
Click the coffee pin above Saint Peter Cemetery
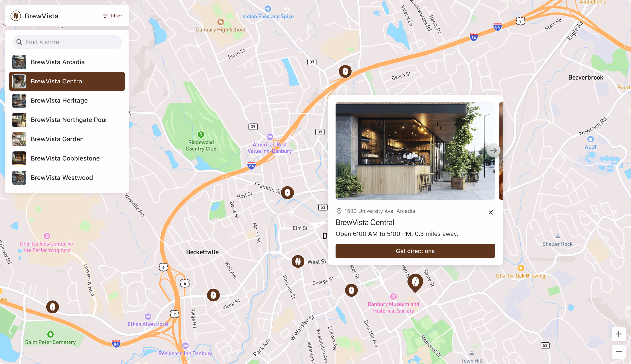click(x=52, y=307)
